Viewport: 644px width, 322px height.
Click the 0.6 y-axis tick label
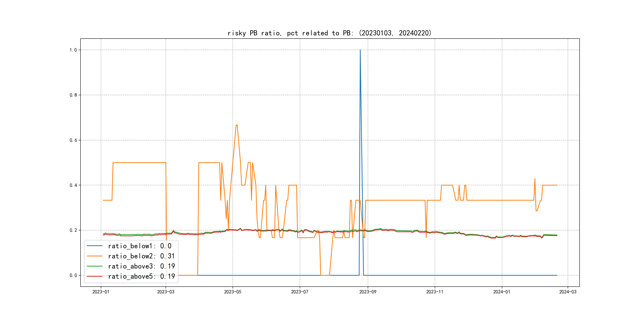(x=73, y=140)
